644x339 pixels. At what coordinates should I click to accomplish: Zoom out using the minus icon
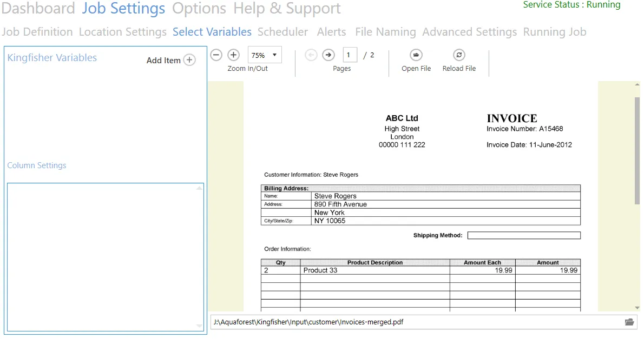pyautogui.click(x=216, y=55)
